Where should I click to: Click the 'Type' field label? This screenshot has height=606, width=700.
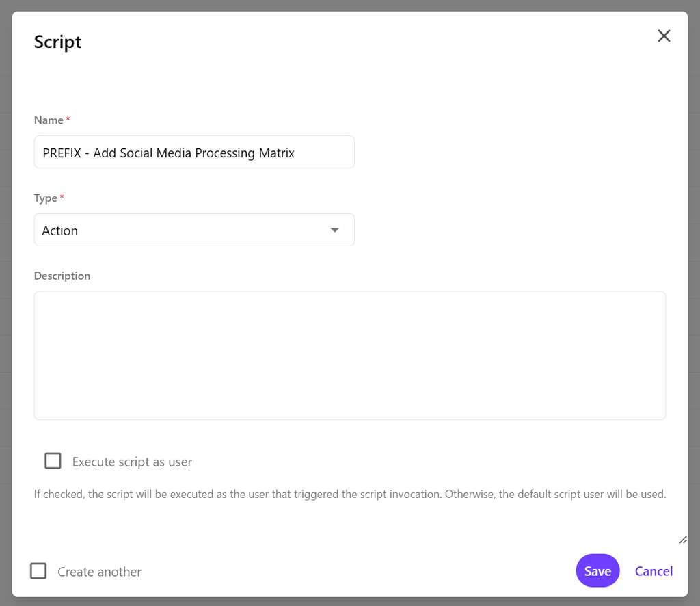pos(46,198)
